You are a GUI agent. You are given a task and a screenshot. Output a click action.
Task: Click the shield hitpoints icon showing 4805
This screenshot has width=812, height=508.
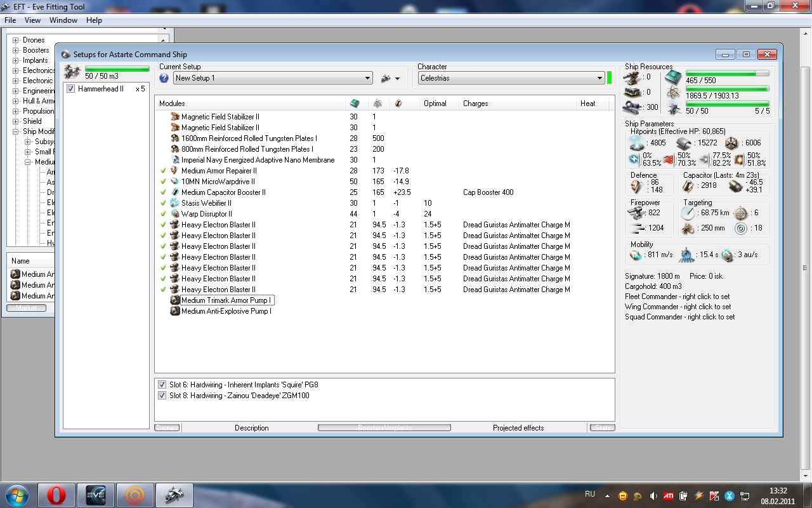click(636, 143)
